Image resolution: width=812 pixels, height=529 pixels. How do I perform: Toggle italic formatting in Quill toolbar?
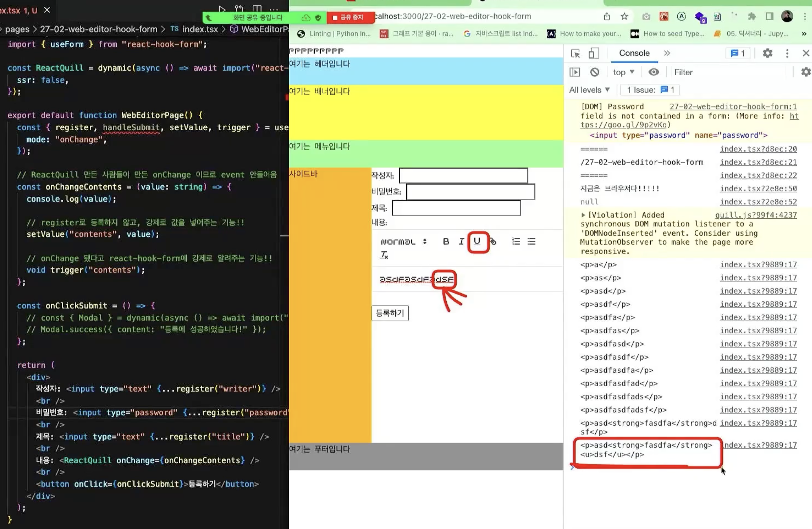tap(461, 242)
